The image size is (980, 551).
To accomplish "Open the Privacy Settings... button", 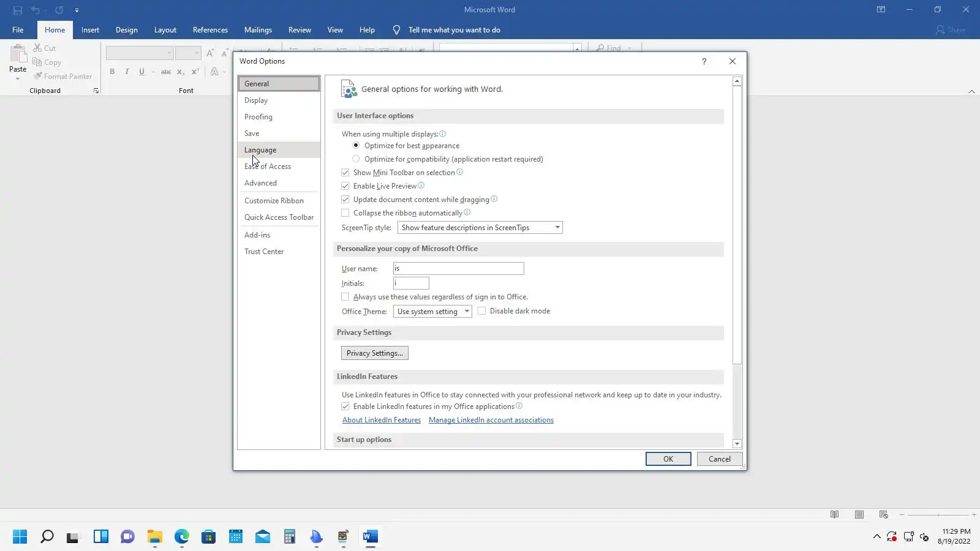I will tap(375, 353).
